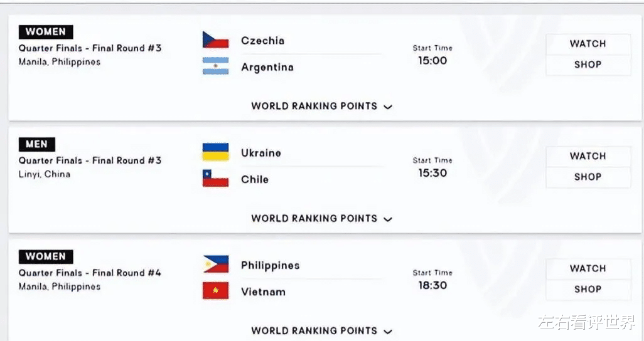Image resolution: width=644 pixels, height=341 pixels.
Task: Select the WOMEN tag on Czechia match
Action: [x=46, y=32]
